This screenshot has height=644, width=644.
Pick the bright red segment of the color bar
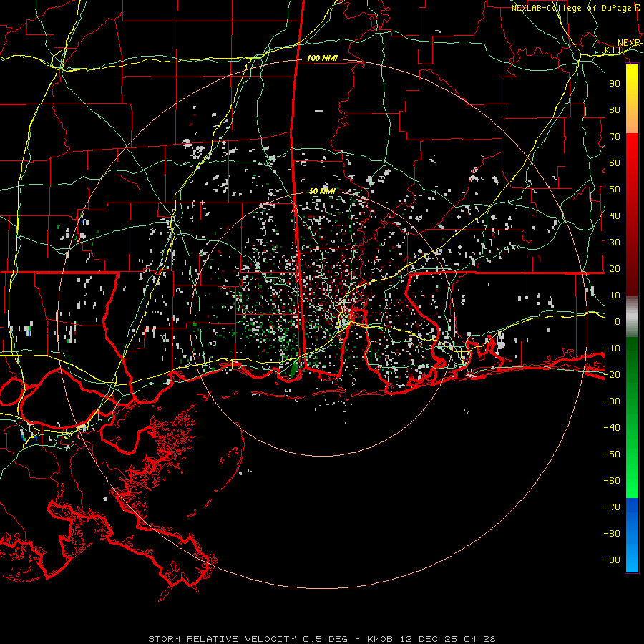pos(632,150)
